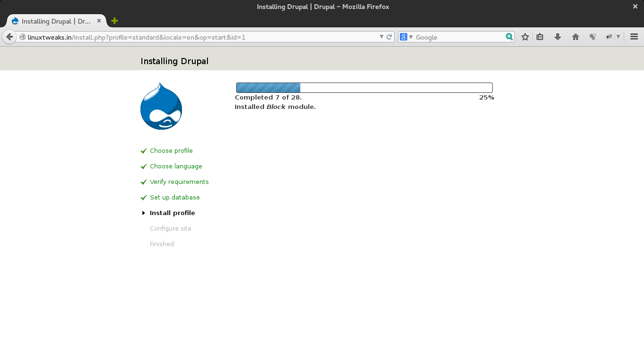Click the bug add-on toolbar icon
644x349 pixels.
click(x=609, y=37)
